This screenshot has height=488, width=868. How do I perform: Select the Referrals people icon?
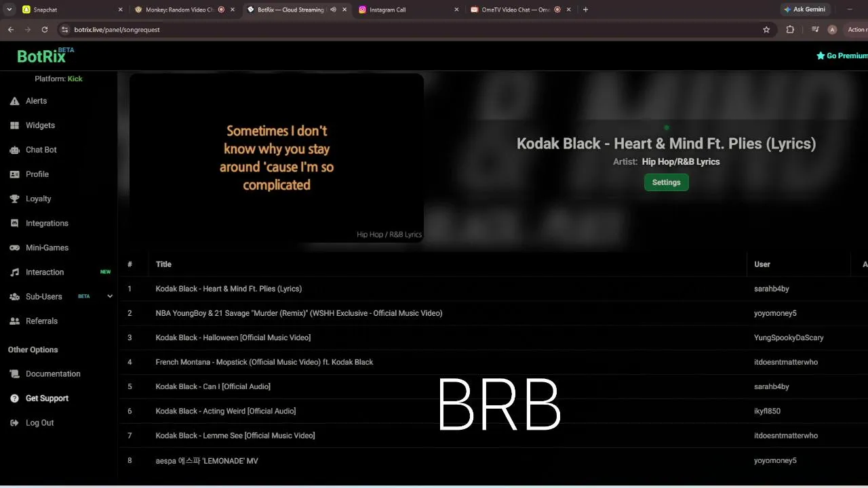coord(14,321)
